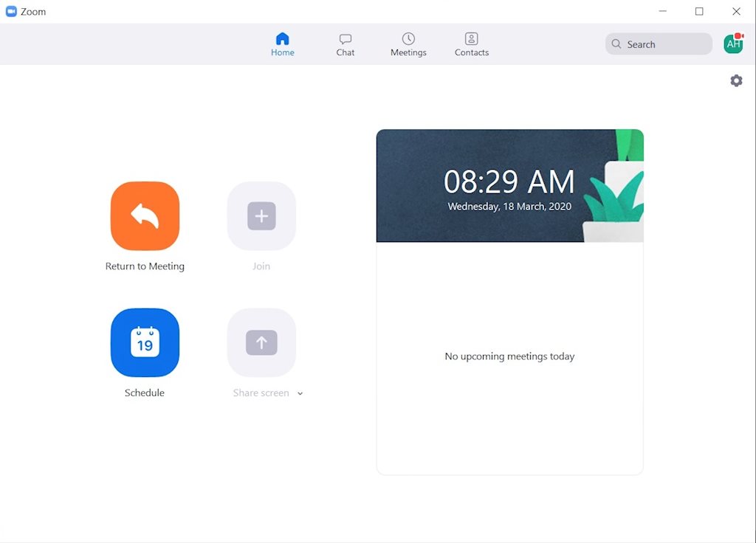Minimize the Zoom window

coord(662,11)
